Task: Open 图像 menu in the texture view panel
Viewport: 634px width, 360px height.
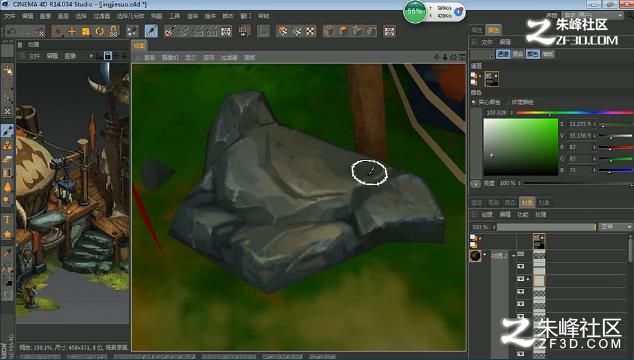Action: tap(70, 56)
